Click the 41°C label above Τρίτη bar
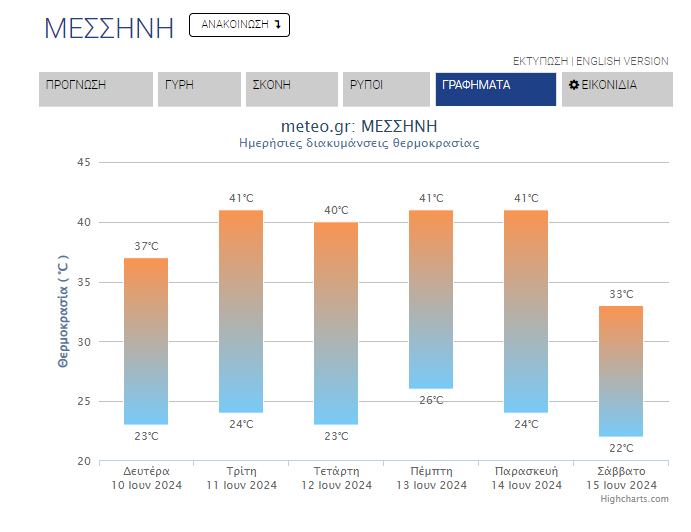This screenshot has height=532, width=691. coord(241,198)
